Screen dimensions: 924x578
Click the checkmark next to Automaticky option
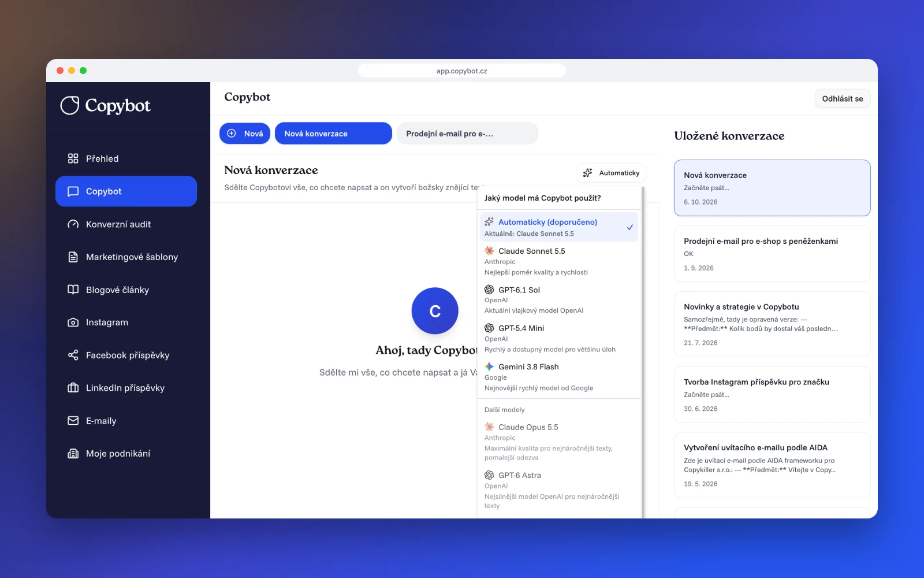coord(630,227)
